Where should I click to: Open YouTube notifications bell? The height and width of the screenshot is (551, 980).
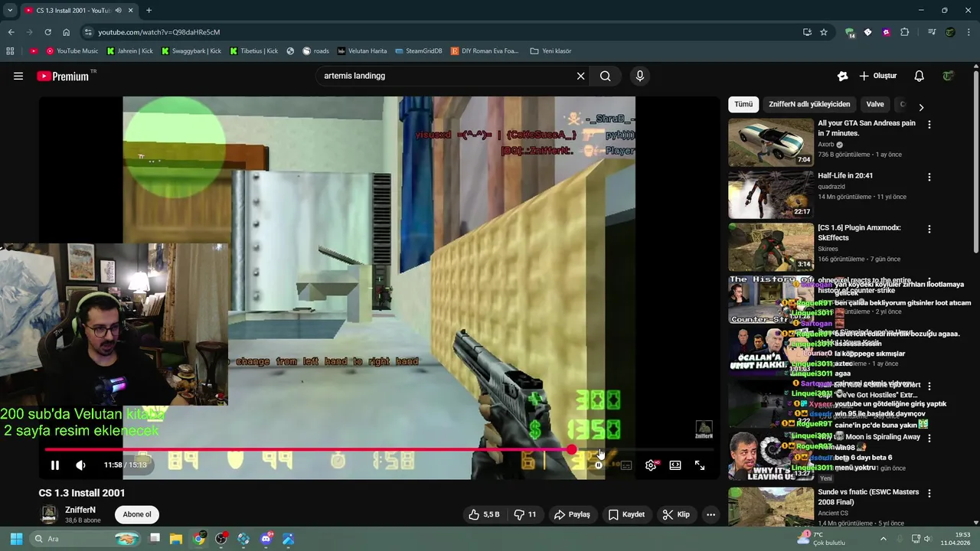point(919,76)
